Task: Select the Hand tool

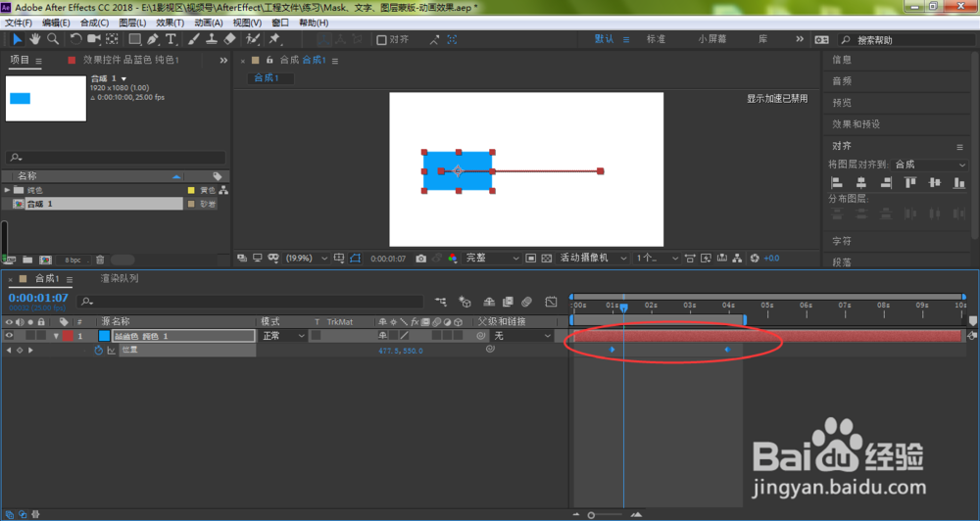Action: click(35, 39)
